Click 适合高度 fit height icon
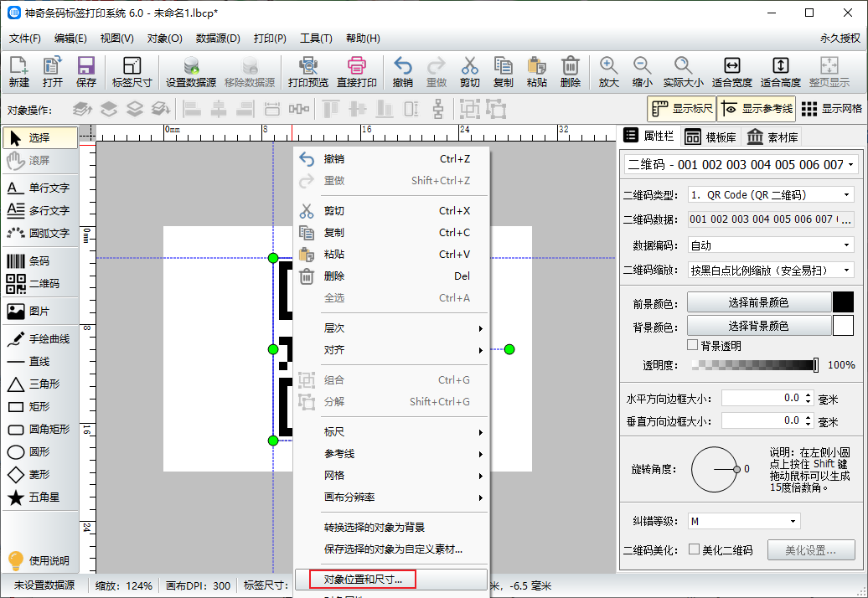The image size is (868, 598). [x=781, y=72]
